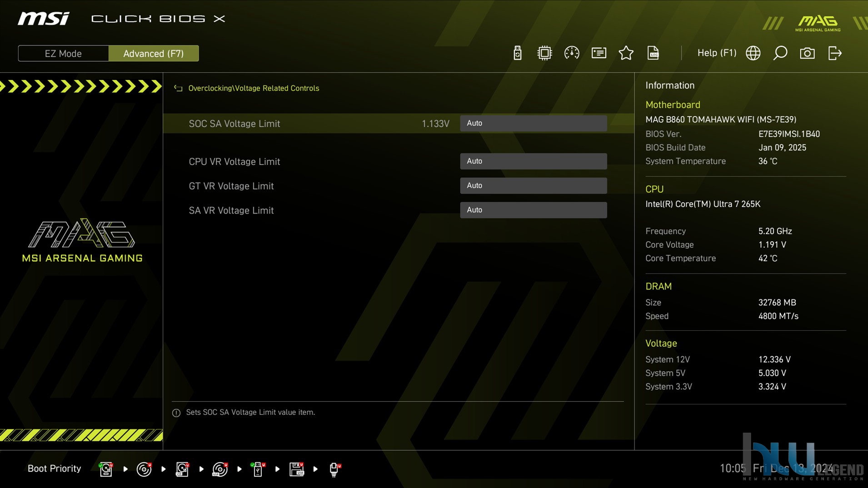Select the USB flash drive boot device icon

point(258,469)
